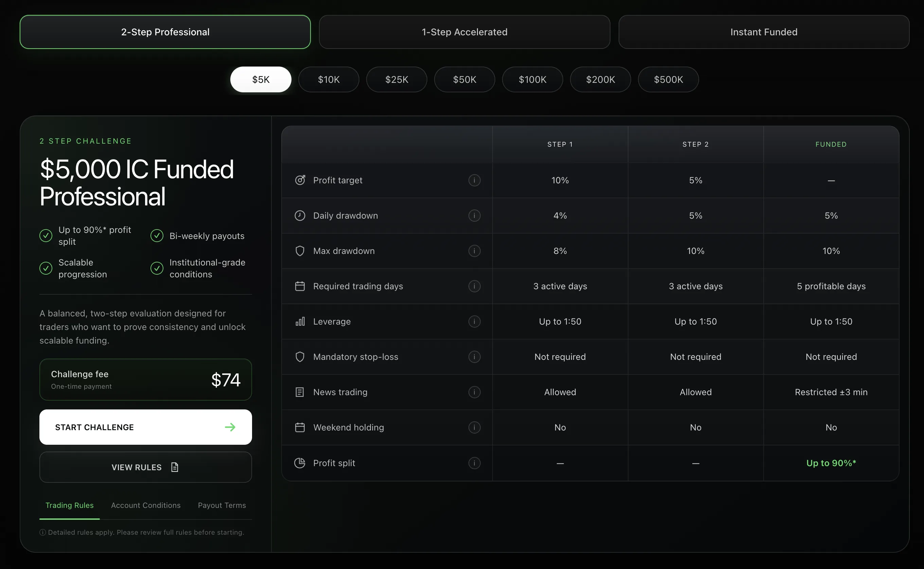This screenshot has width=924, height=569.
Task: Click the News trading document icon
Action: [300, 392]
